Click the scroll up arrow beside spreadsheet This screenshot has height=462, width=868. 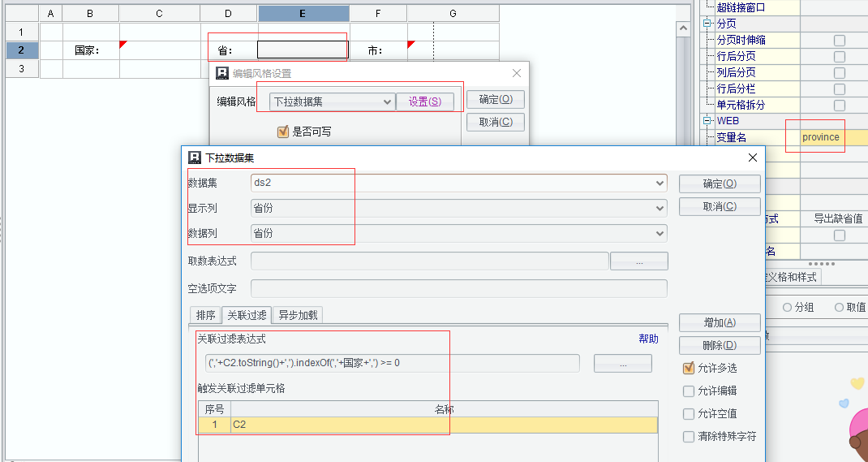point(683,28)
